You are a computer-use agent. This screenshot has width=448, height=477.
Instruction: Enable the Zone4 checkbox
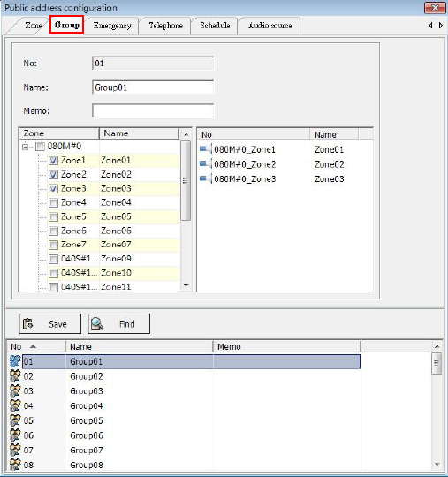(x=53, y=202)
